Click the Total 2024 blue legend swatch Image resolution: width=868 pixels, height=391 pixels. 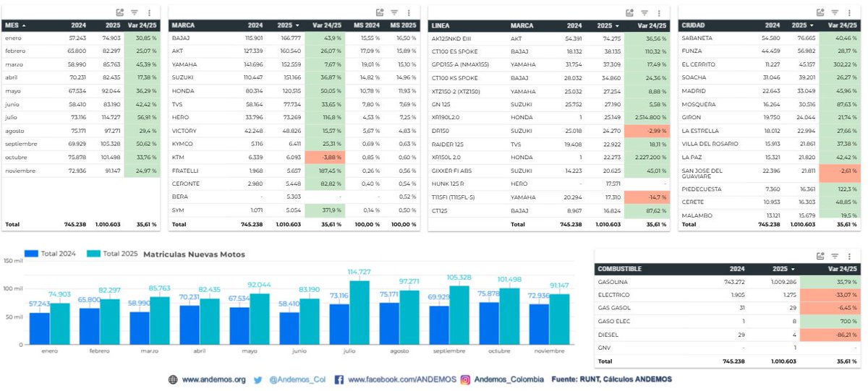[x=30, y=254]
